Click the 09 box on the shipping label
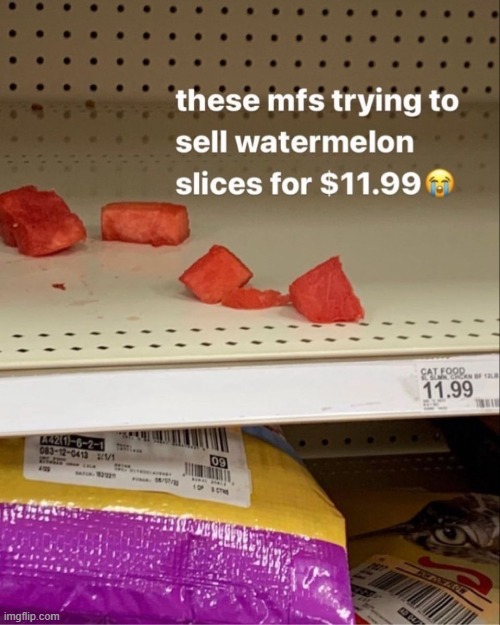Screen dimensions: 500x625 pos(219,463)
